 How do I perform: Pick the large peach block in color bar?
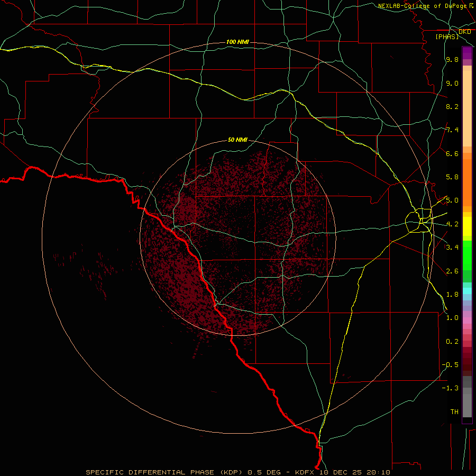click(x=467, y=108)
